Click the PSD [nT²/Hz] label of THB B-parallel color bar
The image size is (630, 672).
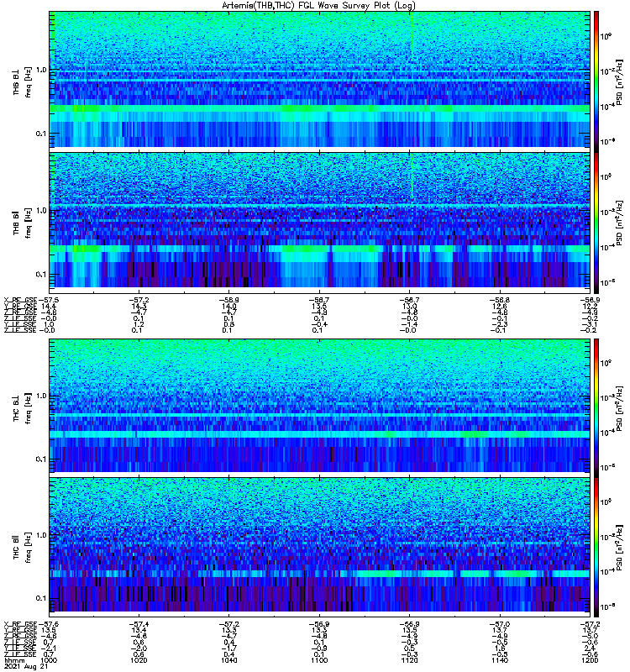620,223
